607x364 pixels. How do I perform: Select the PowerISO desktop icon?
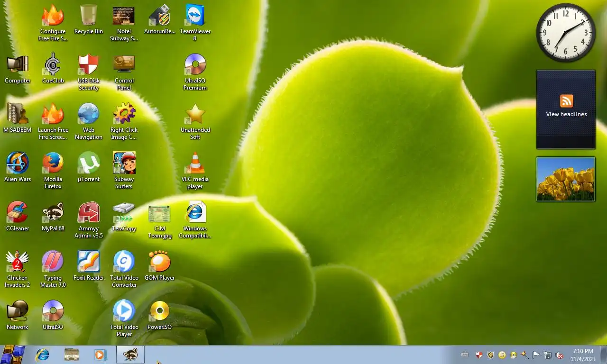(x=160, y=316)
